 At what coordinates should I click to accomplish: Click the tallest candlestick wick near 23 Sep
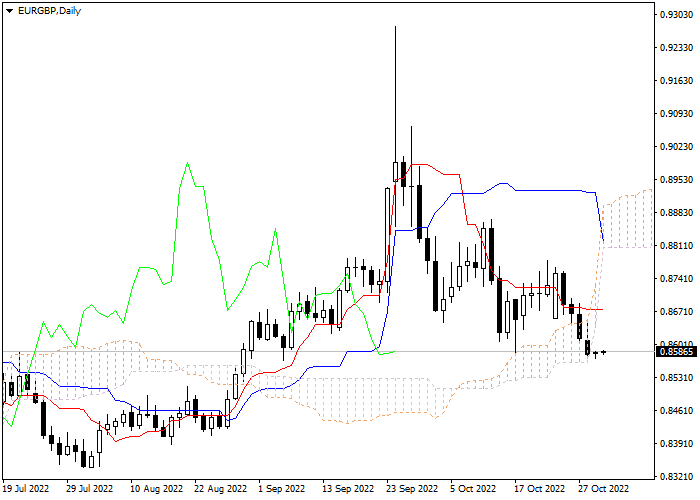395,94
